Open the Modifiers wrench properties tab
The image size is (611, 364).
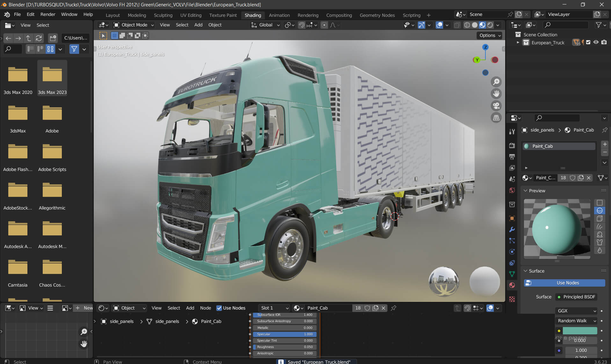512,230
